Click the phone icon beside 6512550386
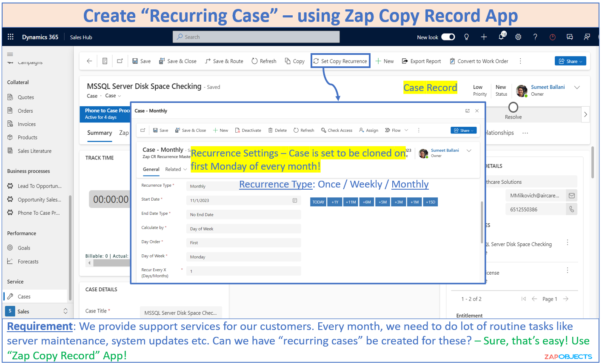The image size is (602, 364). coord(571,209)
